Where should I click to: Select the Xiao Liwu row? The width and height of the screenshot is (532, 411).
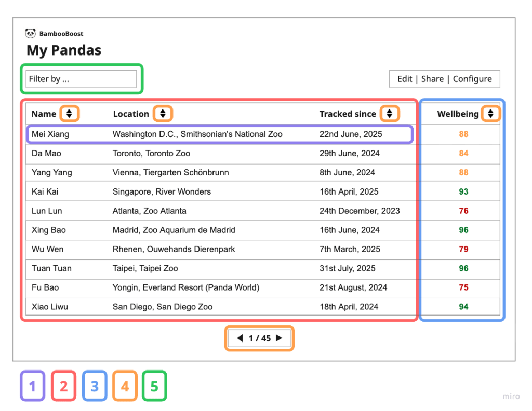pyautogui.click(x=50, y=307)
